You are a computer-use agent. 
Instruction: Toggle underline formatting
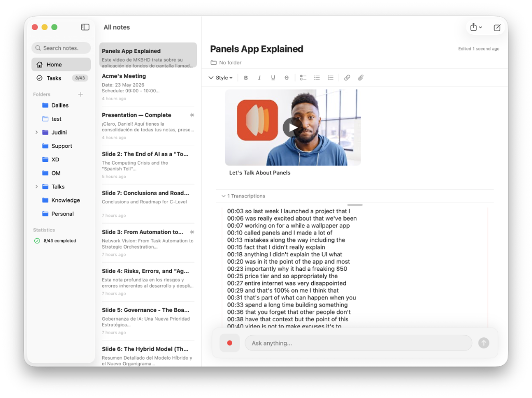pos(273,78)
